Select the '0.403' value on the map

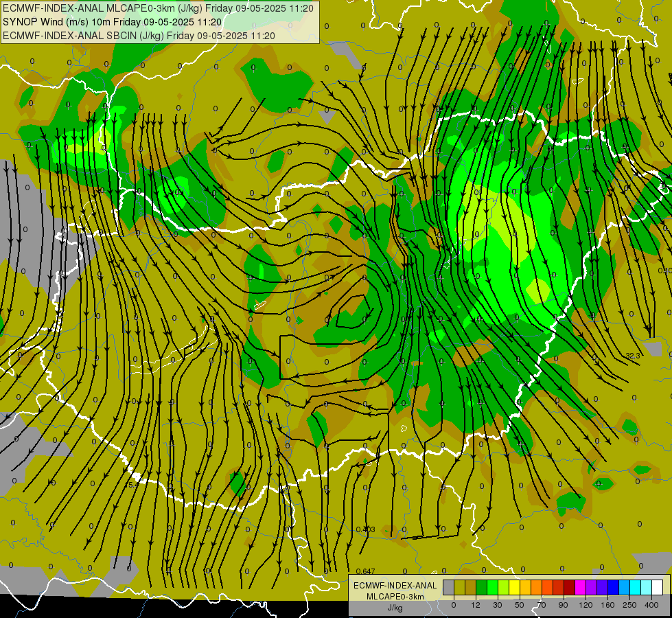[366, 529]
